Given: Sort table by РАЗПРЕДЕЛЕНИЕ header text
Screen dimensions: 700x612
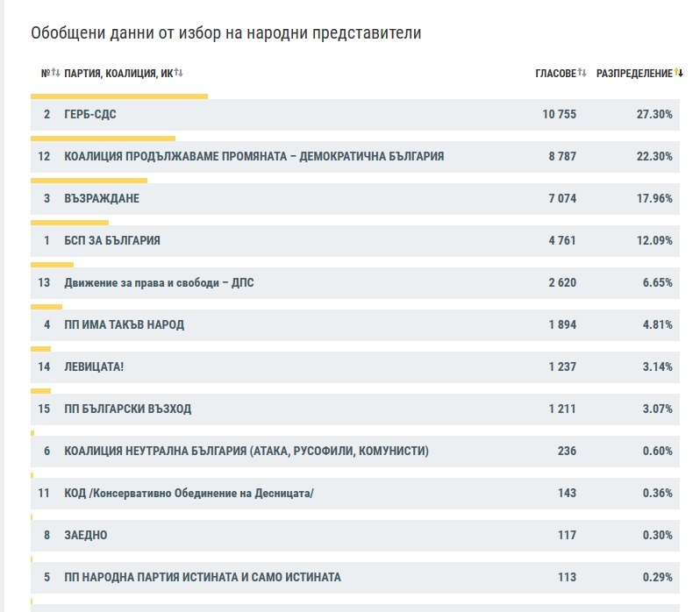Looking at the screenshot, I should (x=633, y=73).
